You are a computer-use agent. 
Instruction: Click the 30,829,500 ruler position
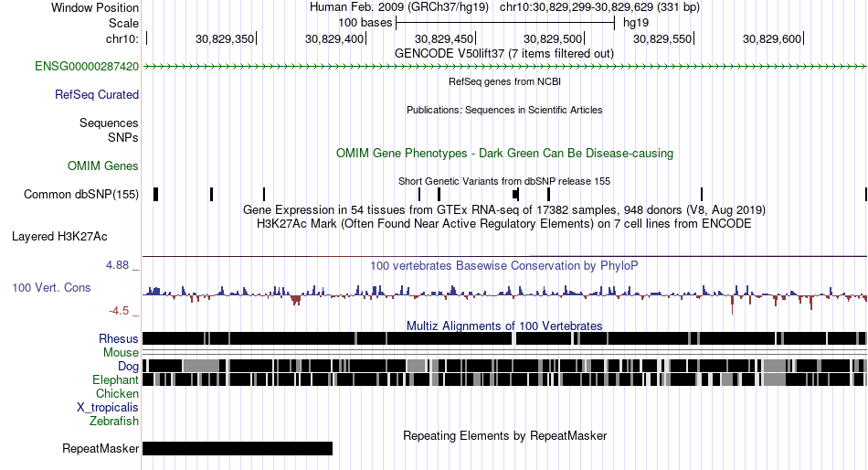tap(553, 38)
